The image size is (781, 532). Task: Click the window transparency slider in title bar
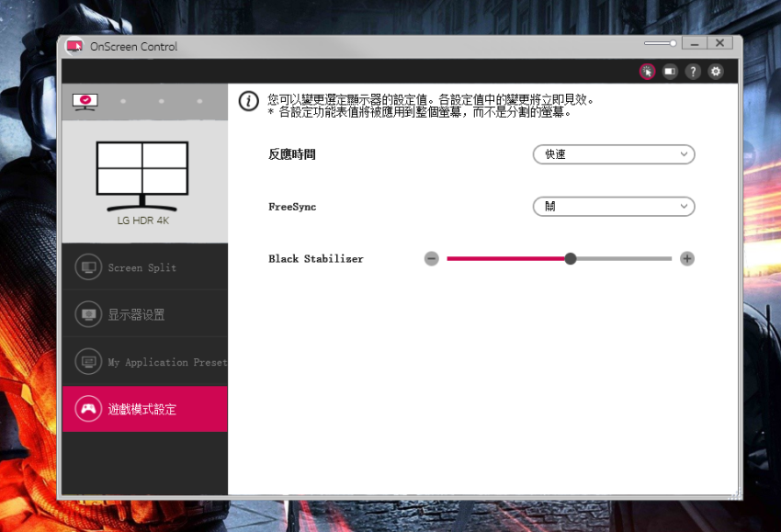point(660,43)
